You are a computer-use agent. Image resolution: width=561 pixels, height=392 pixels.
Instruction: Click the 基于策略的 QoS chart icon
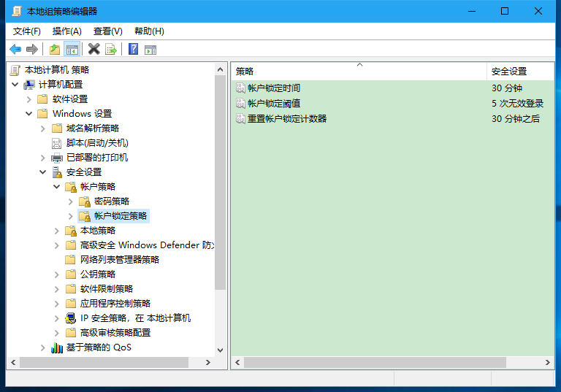tap(57, 347)
